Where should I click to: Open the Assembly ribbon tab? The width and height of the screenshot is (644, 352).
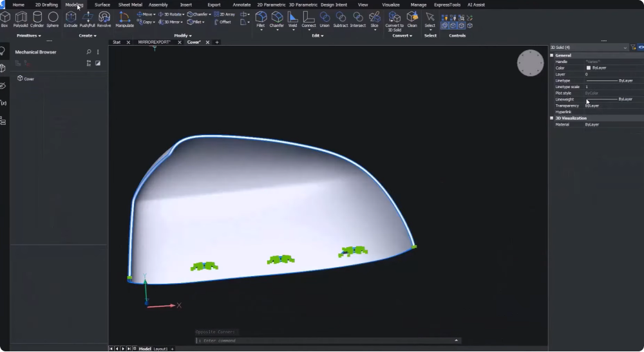[x=158, y=5]
